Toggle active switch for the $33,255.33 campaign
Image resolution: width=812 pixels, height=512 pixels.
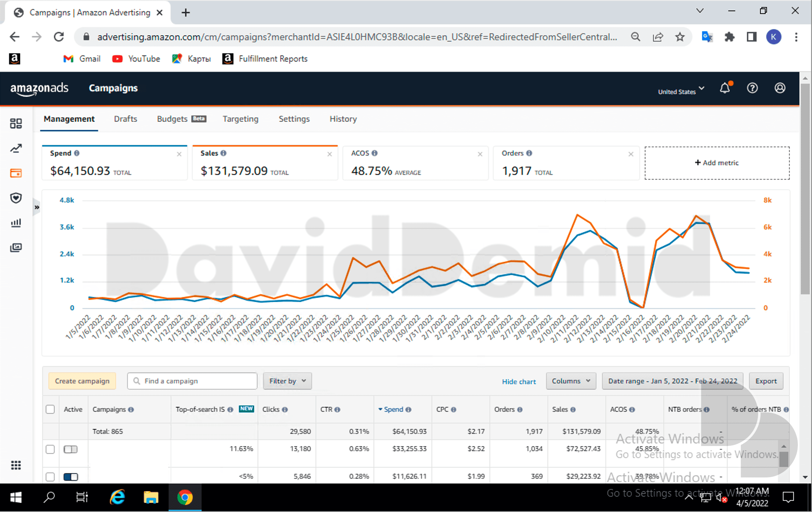point(71,449)
